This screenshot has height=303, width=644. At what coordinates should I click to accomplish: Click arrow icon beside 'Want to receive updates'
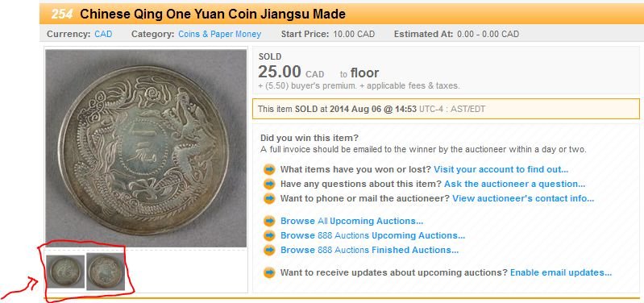coord(269,272)
